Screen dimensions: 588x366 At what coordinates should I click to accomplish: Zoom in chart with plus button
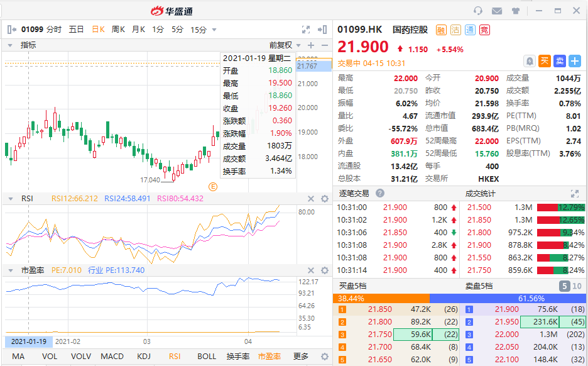(x=310, y=45)
